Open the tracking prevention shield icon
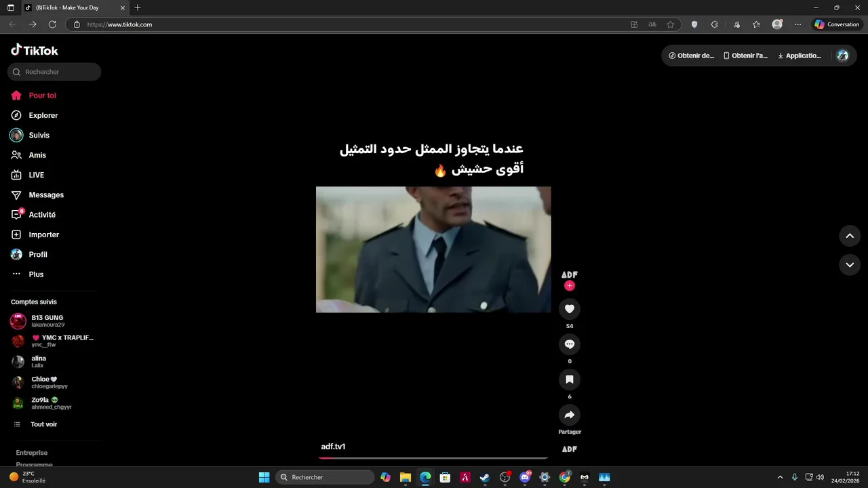Screen dimensions: 868x488 point(694,24)
